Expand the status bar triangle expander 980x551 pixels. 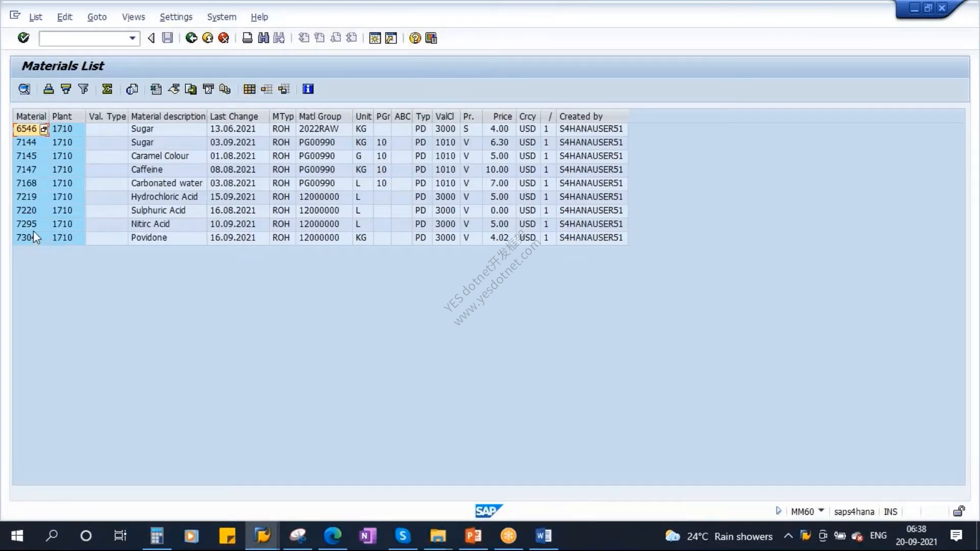778,511
